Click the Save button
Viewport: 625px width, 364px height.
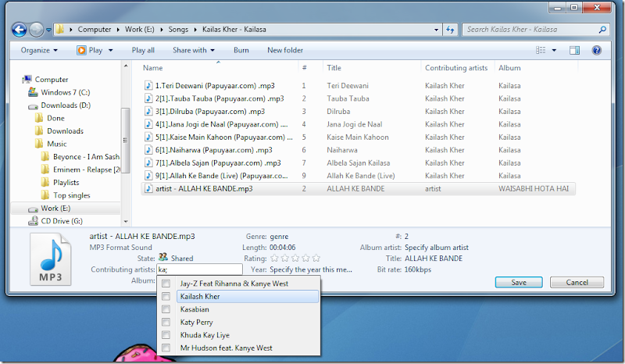pyautogui.click(x=519, y=282)
